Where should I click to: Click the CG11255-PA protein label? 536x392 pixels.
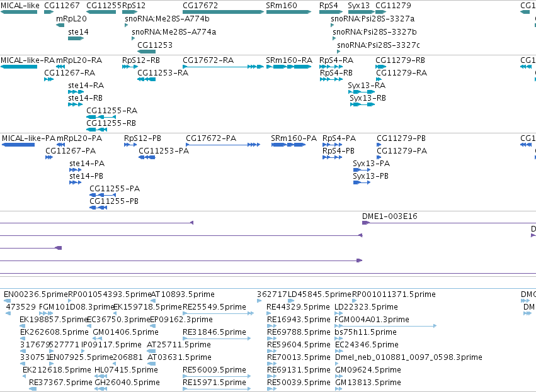(x=115, y=189)
